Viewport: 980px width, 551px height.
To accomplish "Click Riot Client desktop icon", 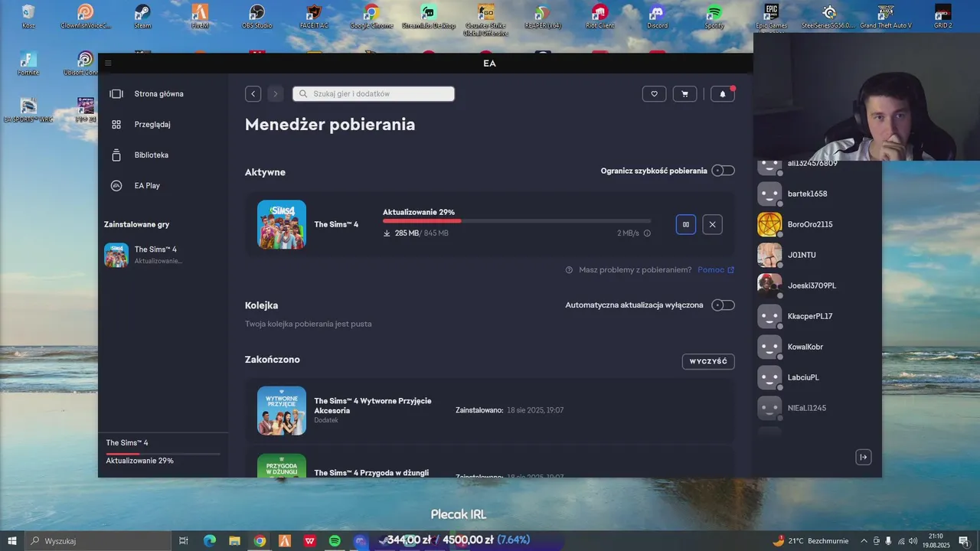I will (x=600, y=16).
